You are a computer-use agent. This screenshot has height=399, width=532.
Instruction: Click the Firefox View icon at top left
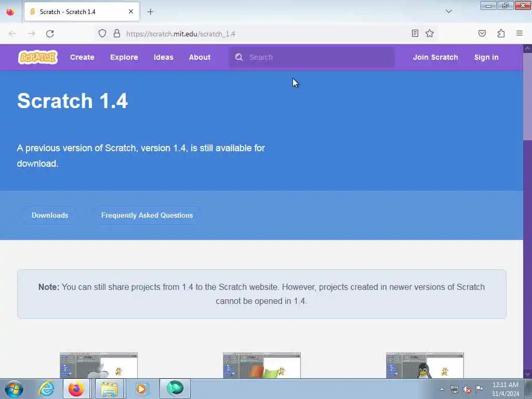(x=10, y=12)
